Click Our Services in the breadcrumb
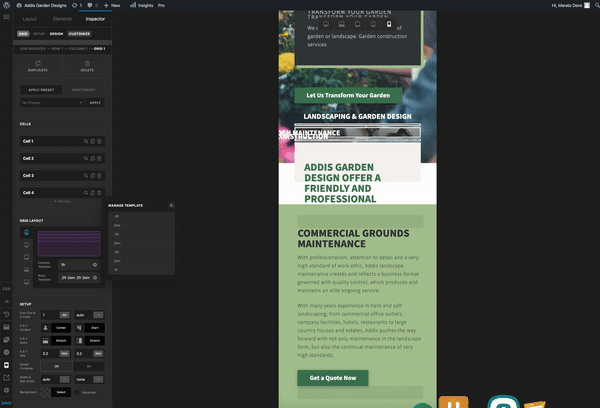The height and width of the screenshot is (408, 600). (x=33, y=49)
